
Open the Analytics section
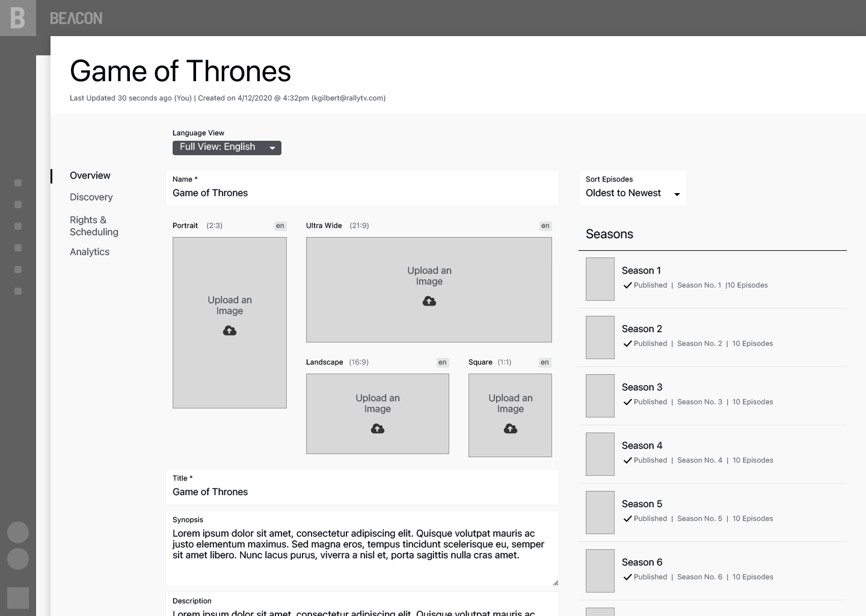click(89, 251)
